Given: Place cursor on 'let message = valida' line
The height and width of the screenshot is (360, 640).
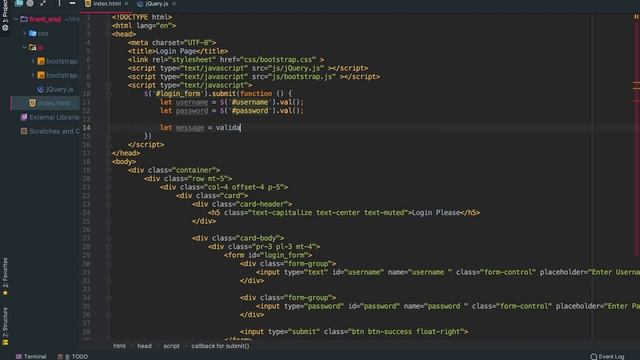Looking at the screenshot, I should (200, 127).
